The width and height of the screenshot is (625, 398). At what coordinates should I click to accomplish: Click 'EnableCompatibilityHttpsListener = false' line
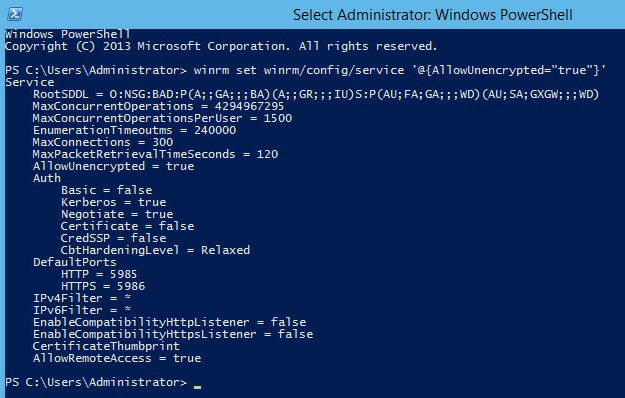tap(173, 334)
